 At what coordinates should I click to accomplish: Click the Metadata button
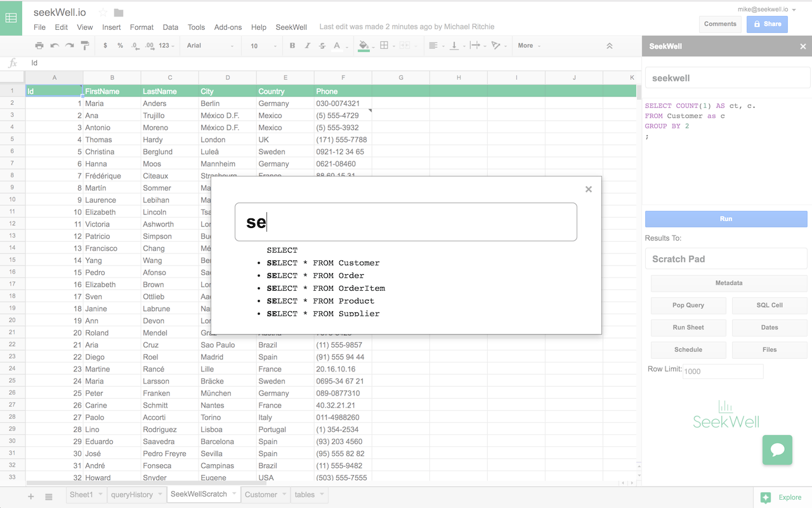coord(728,283)
